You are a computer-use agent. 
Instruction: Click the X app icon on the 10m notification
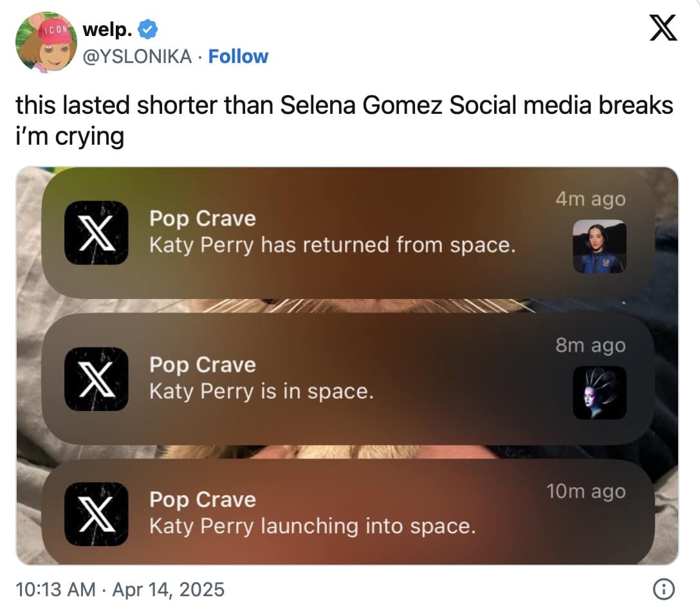pyautogui.click(x=98, y=515)
